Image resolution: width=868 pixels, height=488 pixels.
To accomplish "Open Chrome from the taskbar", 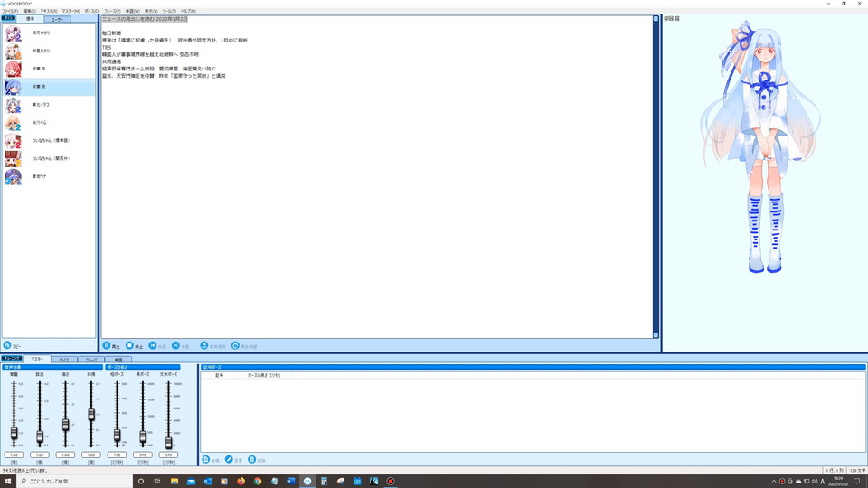I will (x=258, y=481).
